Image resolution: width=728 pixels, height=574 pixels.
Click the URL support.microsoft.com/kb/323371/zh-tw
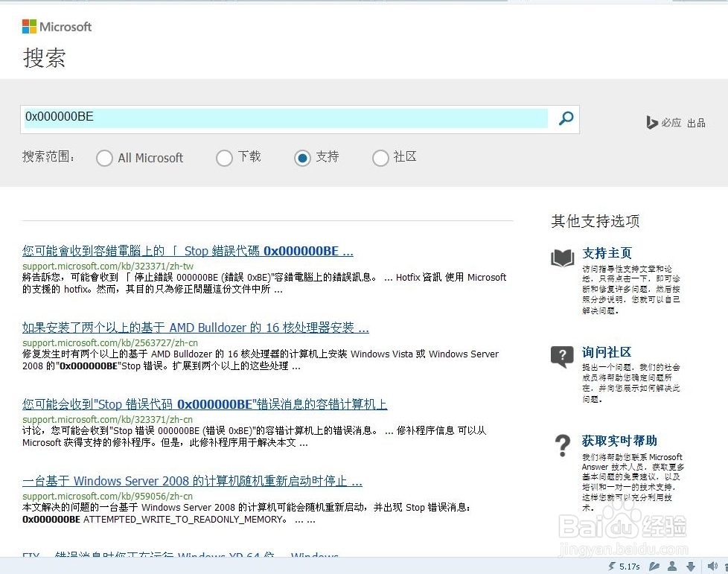(x=108, y=266)
